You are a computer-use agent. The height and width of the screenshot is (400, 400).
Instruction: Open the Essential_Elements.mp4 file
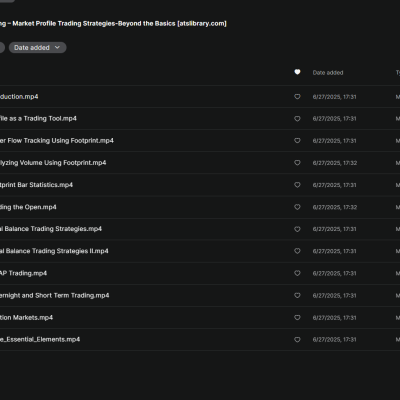click(40, 340)
